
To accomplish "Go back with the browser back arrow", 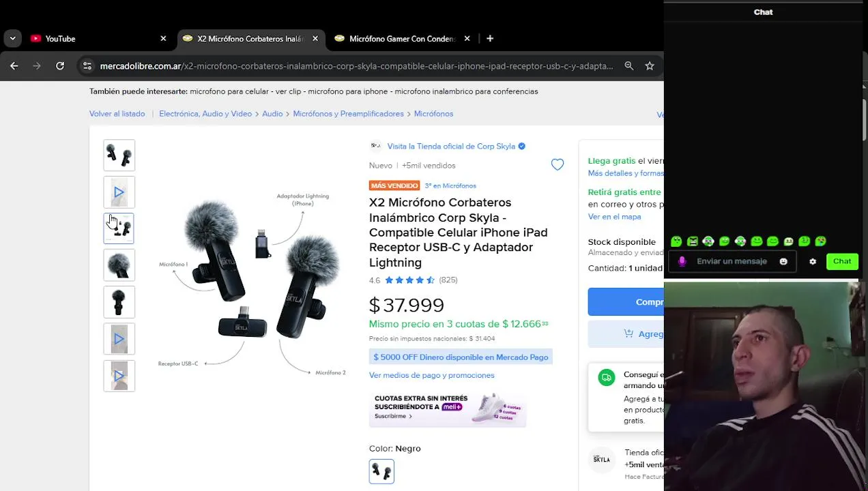I will [x=14, y=66].
